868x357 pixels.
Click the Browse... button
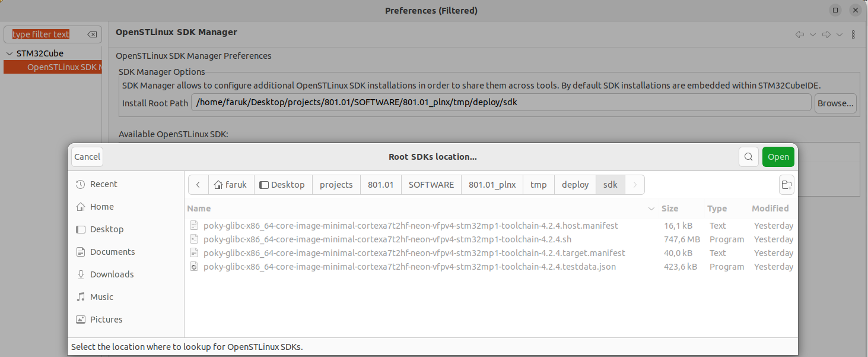835,103
